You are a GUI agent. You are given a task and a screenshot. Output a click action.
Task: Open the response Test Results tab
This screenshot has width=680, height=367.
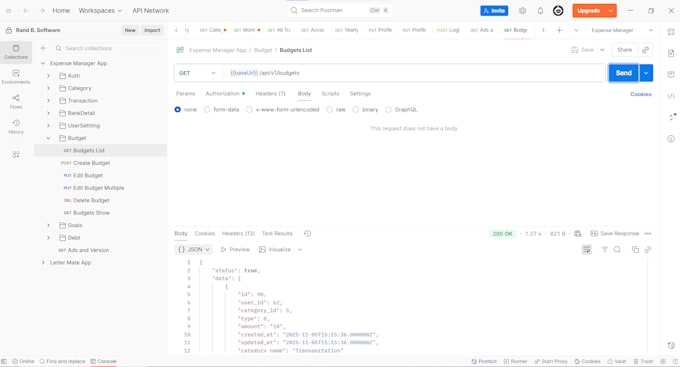277,233
